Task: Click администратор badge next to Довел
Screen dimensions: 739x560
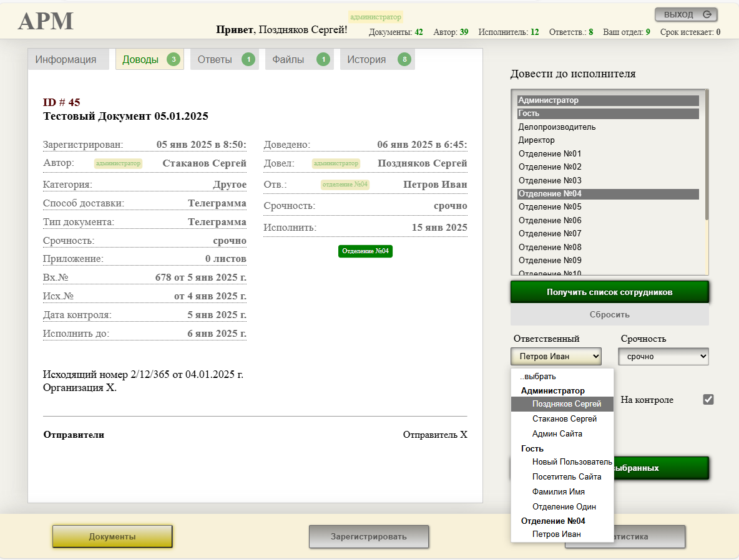Action: point(336,163)
